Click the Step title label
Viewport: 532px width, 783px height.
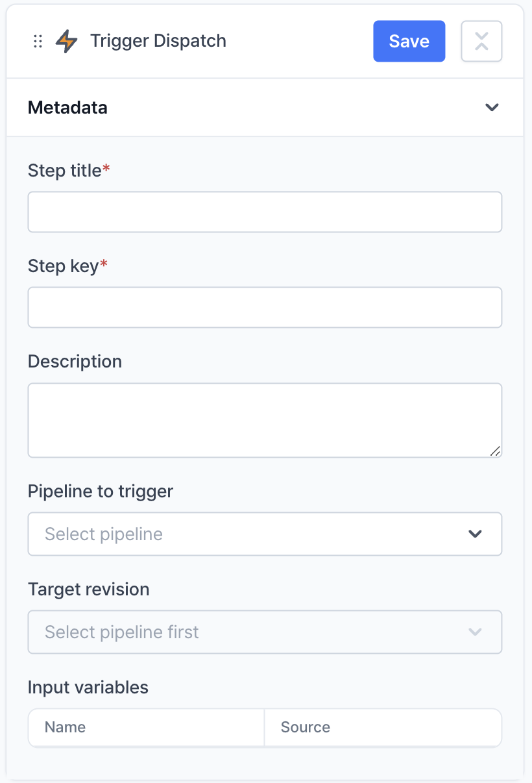65,171
